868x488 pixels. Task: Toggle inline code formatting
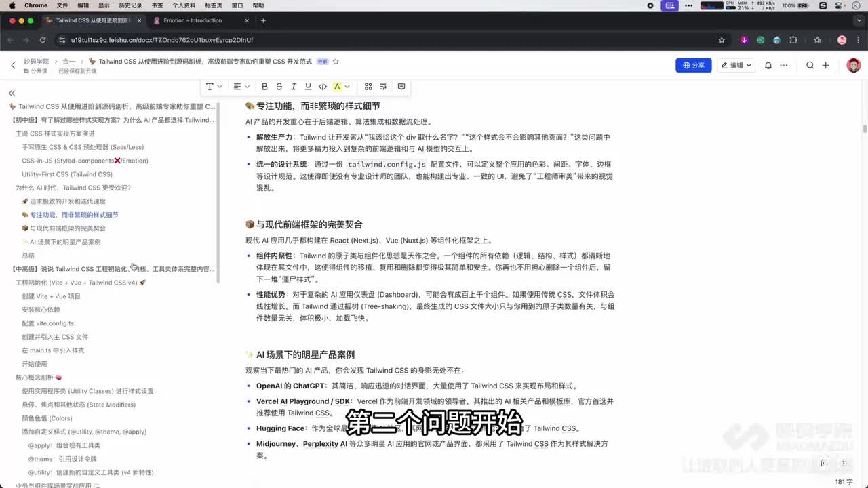coord(323,87)
